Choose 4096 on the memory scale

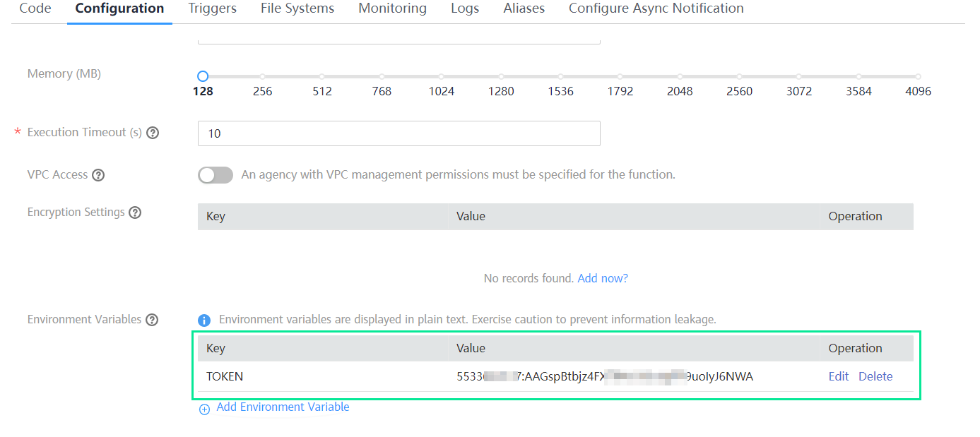[x=918, y=76]
